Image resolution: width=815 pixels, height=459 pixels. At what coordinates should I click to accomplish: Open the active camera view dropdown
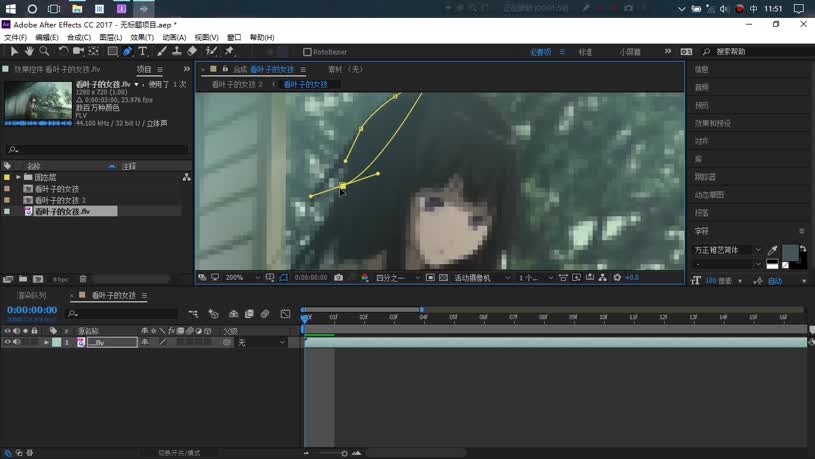482,278
